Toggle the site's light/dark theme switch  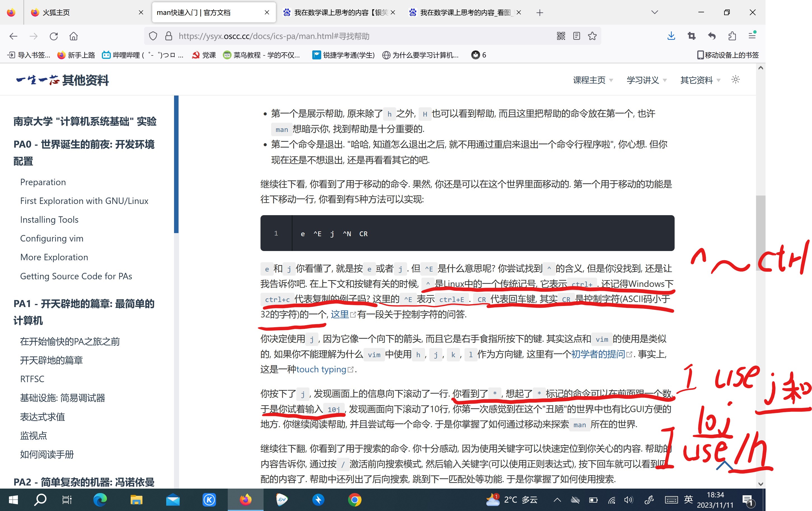tap(735, 80)
